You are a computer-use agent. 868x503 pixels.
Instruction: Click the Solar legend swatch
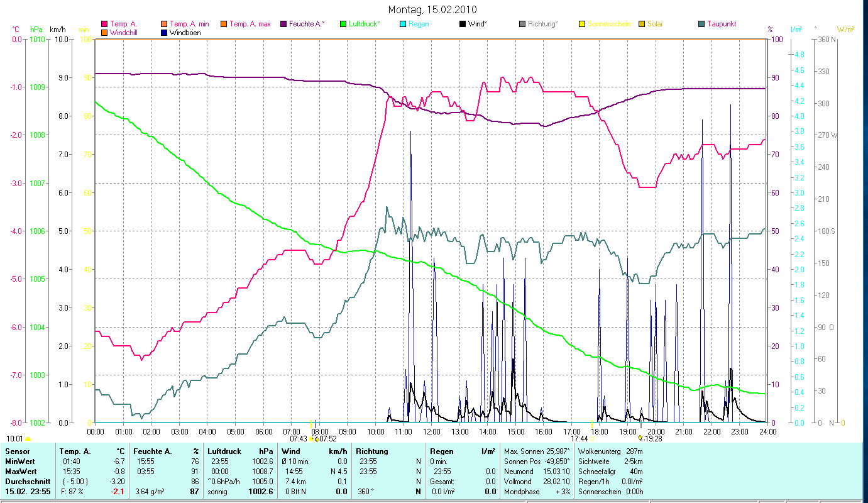642,24
